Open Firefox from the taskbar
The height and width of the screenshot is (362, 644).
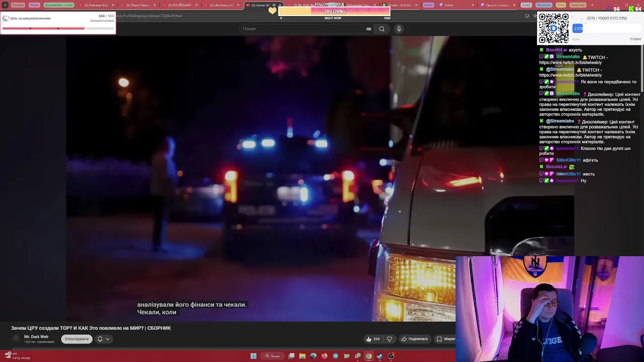pyautogui.click(x=325, y=356)
